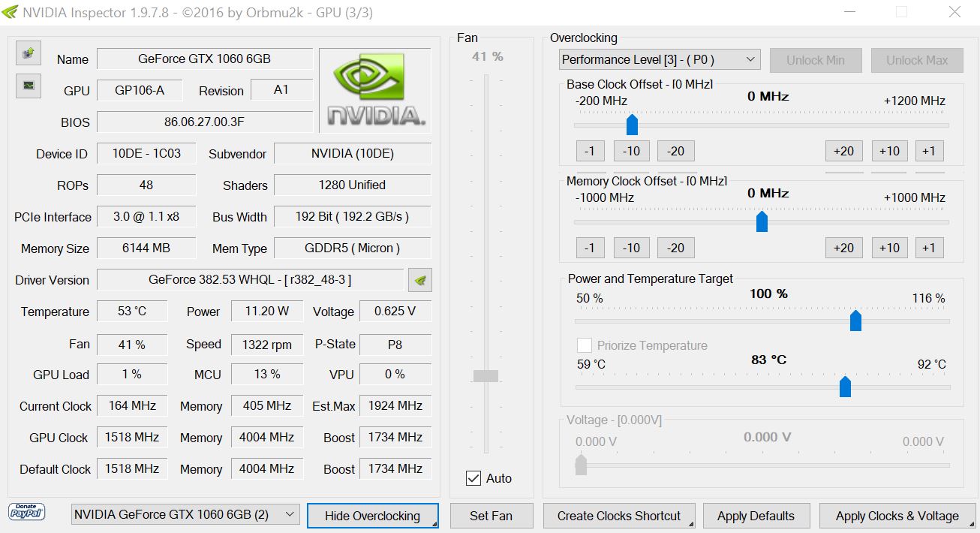Click Hide Overcloking button
Viewport: 980px width, 533px height.
[x=372, y=516]
